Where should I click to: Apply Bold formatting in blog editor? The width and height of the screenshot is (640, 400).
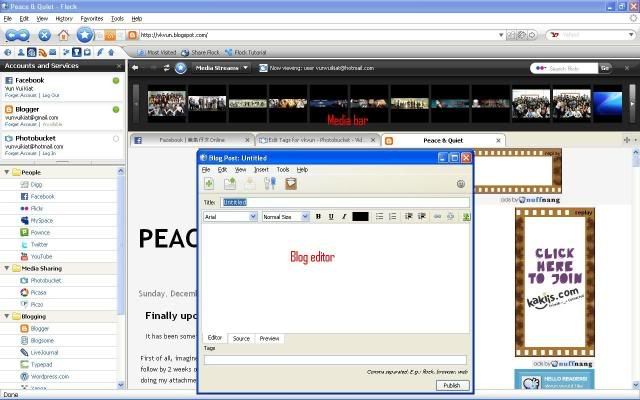318,216
